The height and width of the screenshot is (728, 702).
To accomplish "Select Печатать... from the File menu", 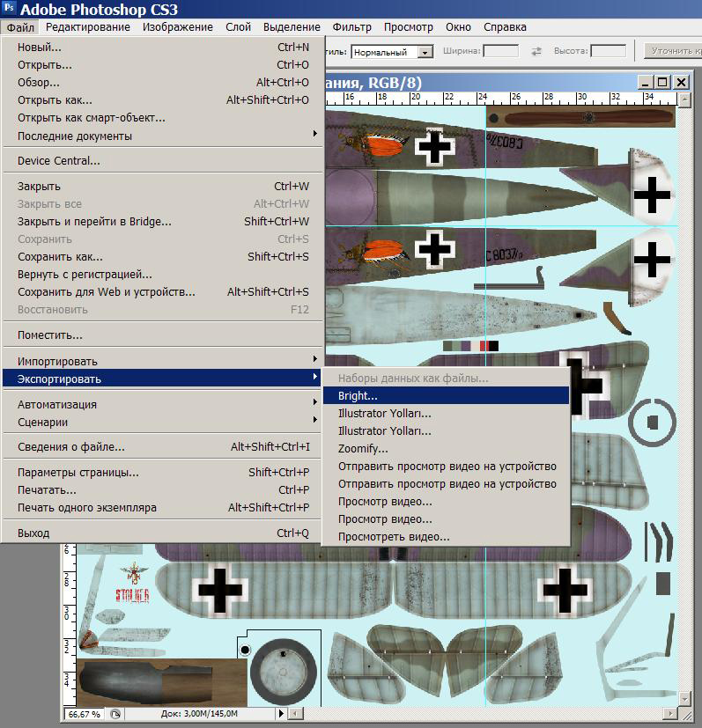I will click(163, 490).
